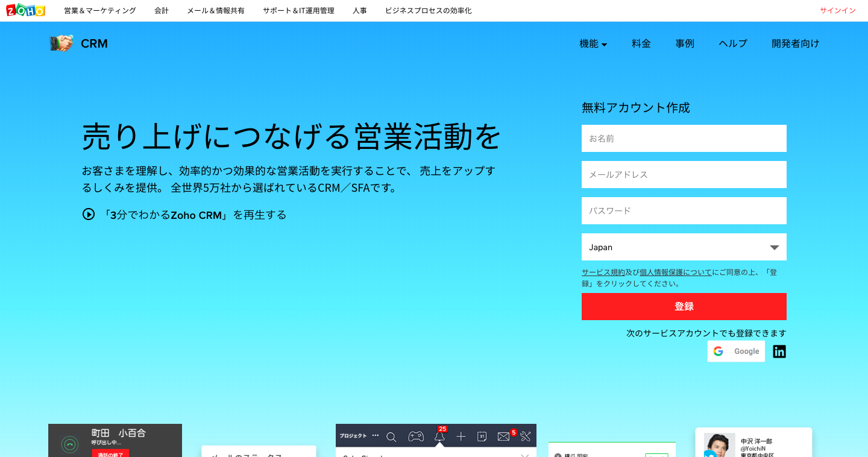
Task: Click the CRM handshake logo icon
Action: (x=61, y=43)
